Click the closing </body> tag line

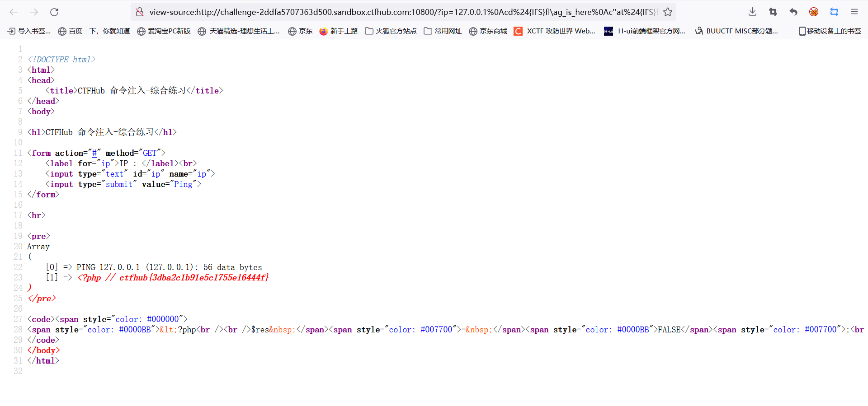click(x=43, y=350)
